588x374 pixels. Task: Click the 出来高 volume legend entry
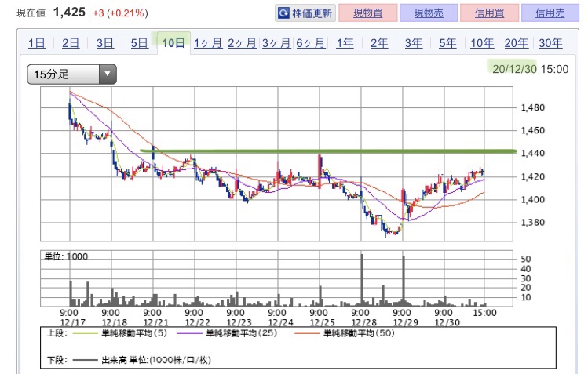point(142,360)
